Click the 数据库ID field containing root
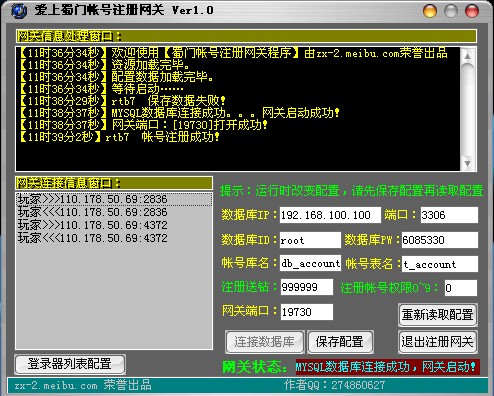The height and width of the screenshot is (396, 494). tap(310, 240)
